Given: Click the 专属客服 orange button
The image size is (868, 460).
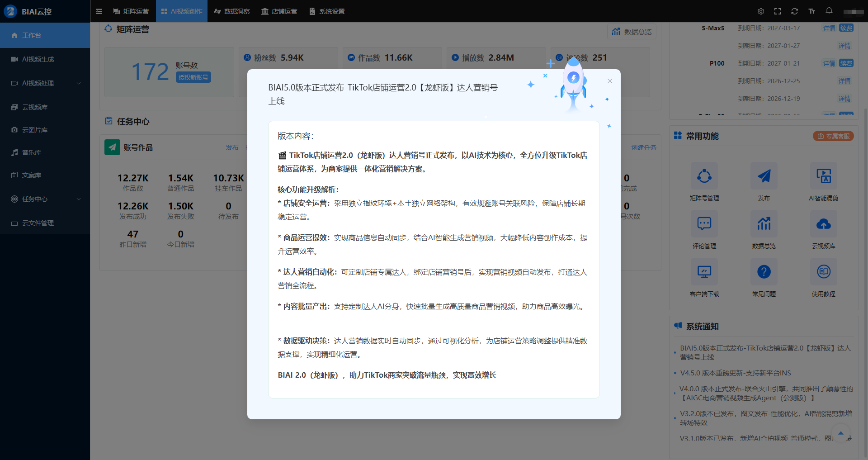Looking at the screenshot, I should (833, 136).
